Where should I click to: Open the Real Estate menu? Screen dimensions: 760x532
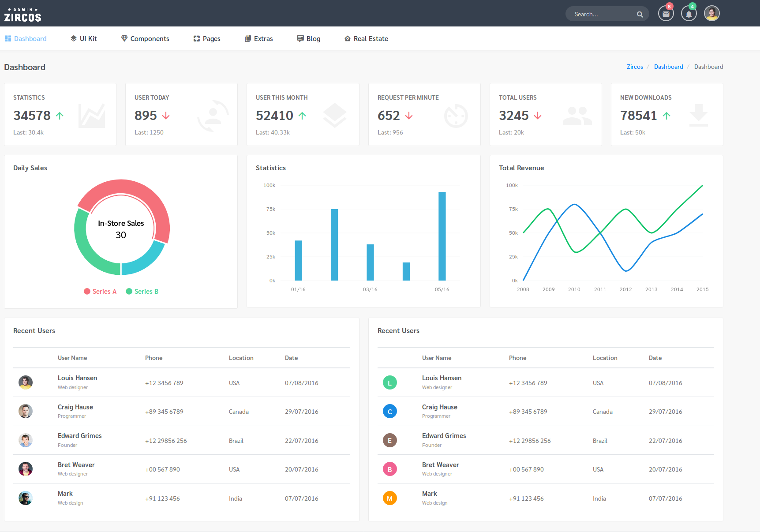point(366,39)
